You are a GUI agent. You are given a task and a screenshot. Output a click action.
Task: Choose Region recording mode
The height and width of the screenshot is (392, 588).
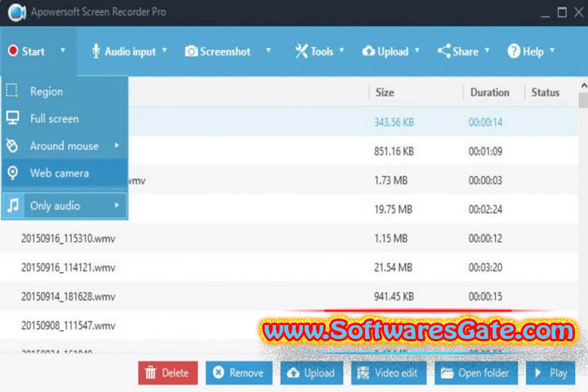click(x=65, y=91)
